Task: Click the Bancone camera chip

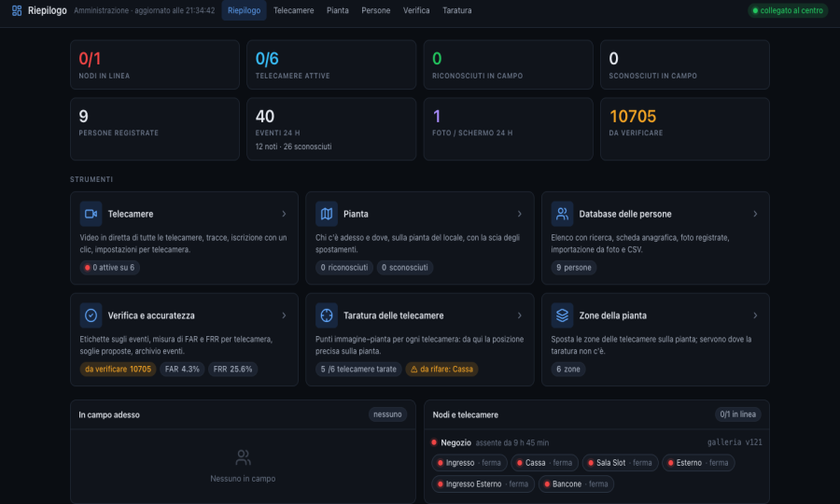Action: coord(576,484)
